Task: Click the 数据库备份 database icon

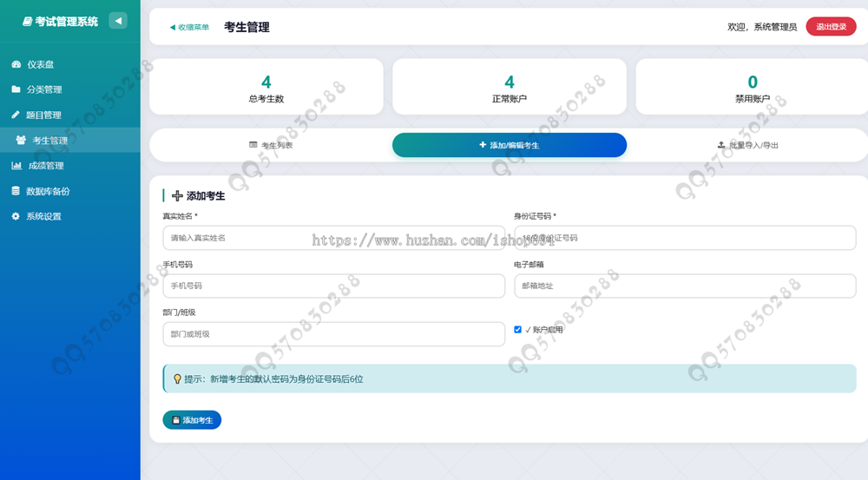Action: (x=16, y=191)
